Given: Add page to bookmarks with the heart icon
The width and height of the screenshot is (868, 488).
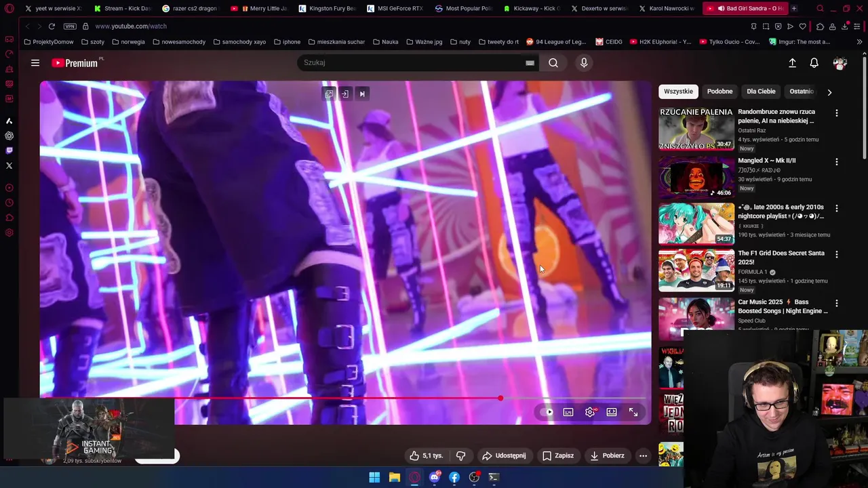Looking at the screenshot, I should coord(803,26).
